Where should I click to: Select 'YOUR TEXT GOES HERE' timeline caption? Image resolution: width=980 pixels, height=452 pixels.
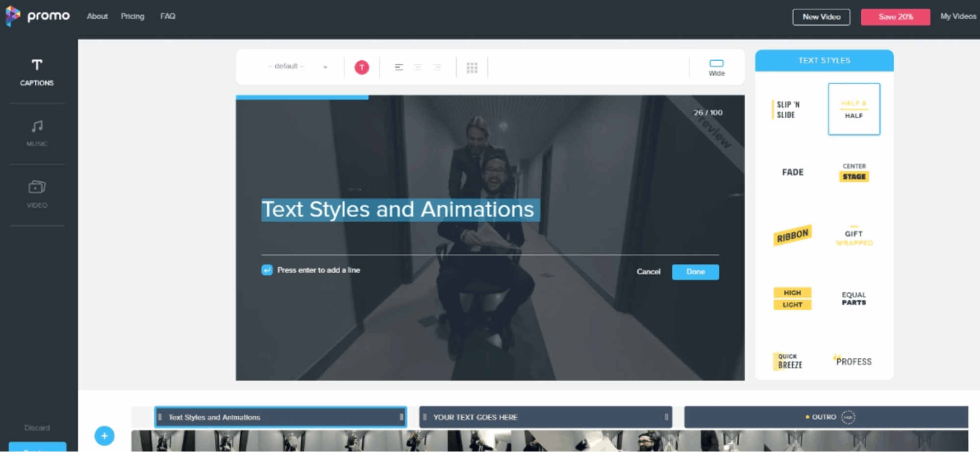point(545,417)
